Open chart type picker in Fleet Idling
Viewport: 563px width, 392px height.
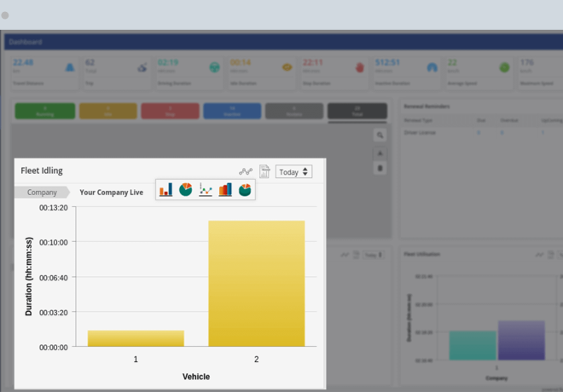tap(246, 172)
